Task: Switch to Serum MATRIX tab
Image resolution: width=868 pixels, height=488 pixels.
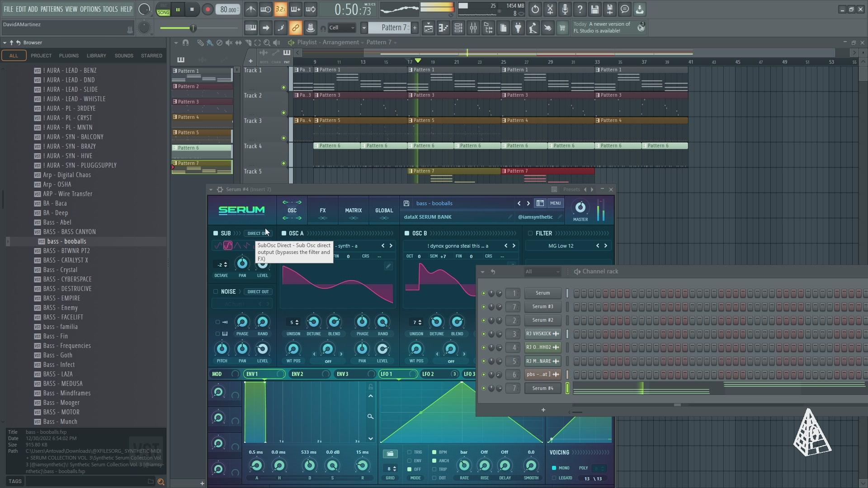Action: point(353,211)
